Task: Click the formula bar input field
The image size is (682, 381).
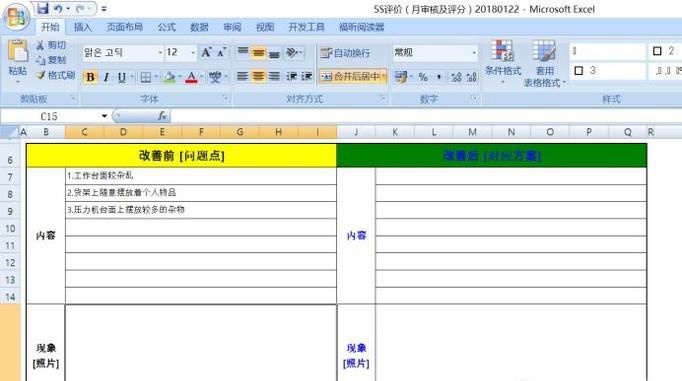Action: pyautogui.click(x=426, y=116)
